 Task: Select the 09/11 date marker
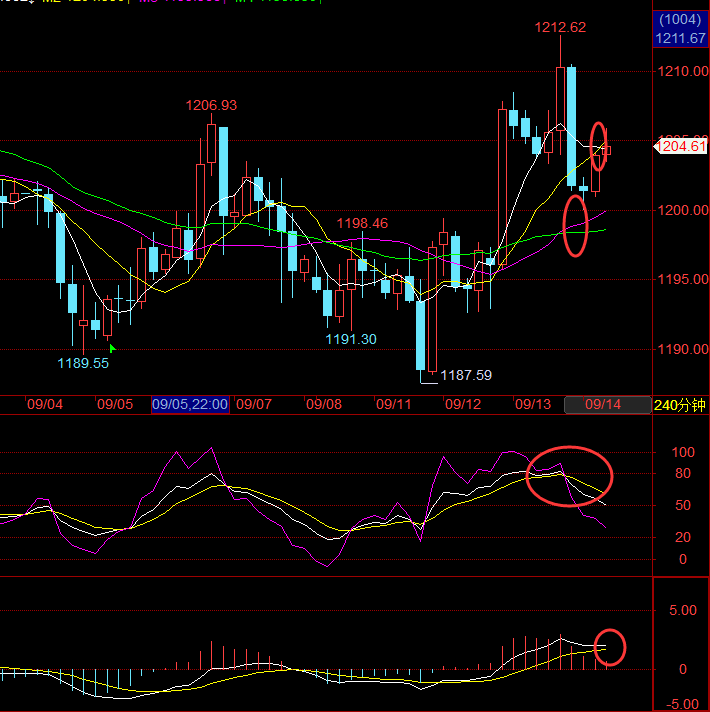[x=394, y=404]
